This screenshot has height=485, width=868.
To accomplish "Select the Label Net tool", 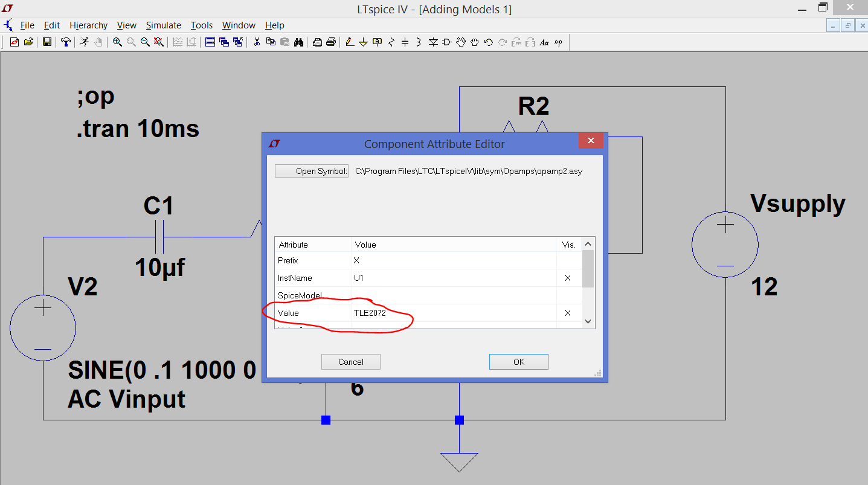I will pos(377,42).
